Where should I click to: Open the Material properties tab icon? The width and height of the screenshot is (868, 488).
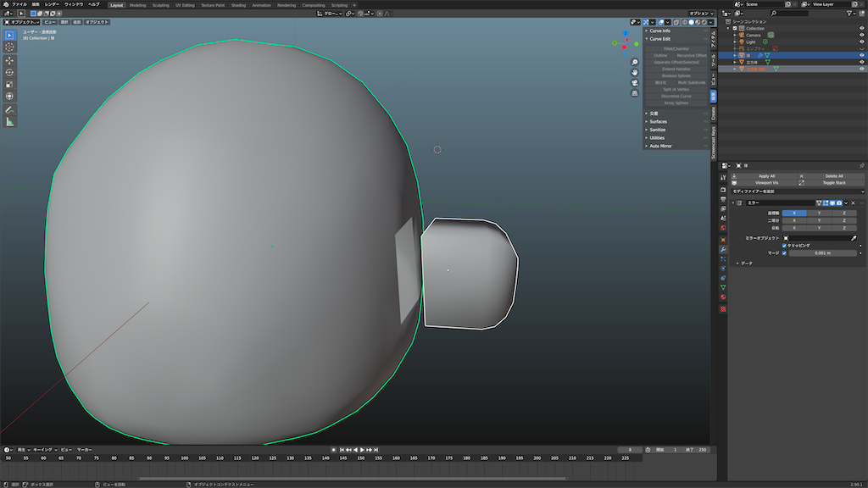[723, 297]
